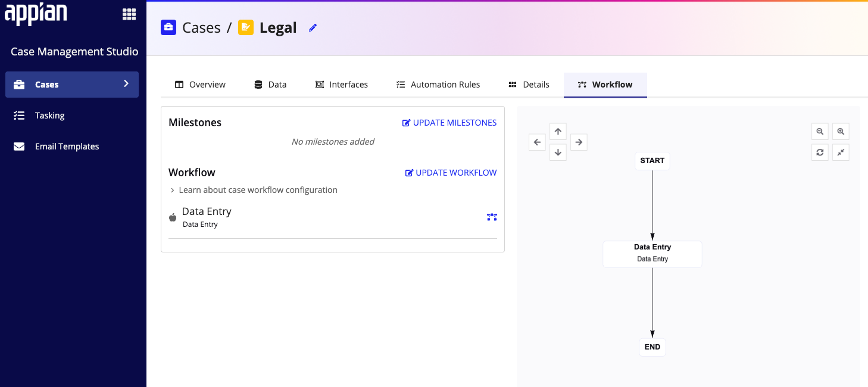
Task: Click the blue Cases briefcase icon in header
Action: tap(168, 27)
